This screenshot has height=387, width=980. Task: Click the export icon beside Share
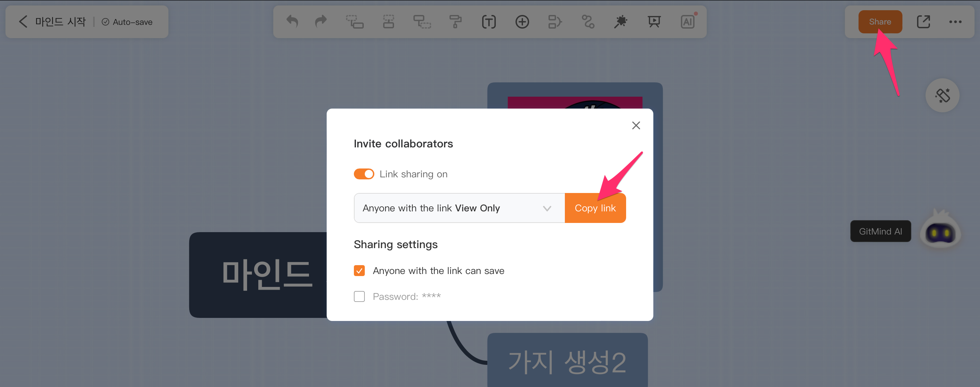pyautogui.click(x=923, y=22)
